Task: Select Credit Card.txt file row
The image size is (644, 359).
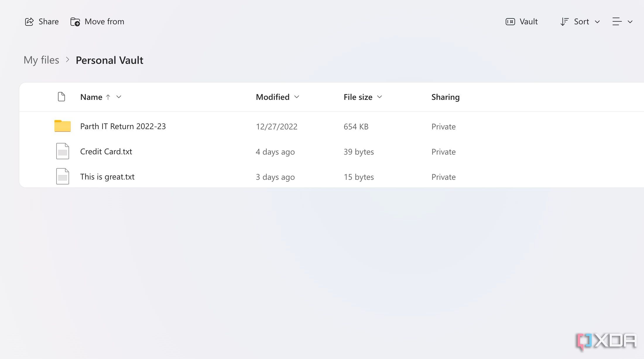Action: point(106,151)
